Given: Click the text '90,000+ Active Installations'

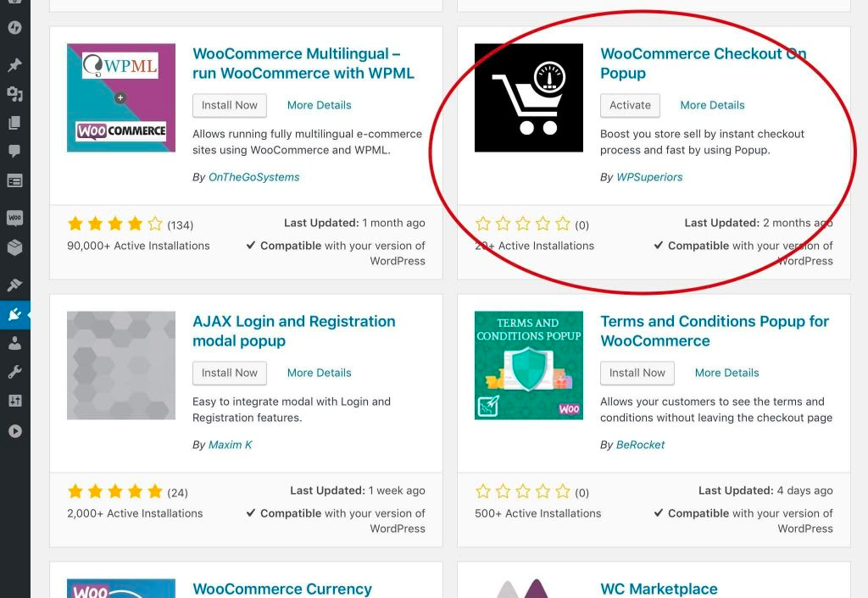Looking at the screenshot, I should click(x=138, y=246).
